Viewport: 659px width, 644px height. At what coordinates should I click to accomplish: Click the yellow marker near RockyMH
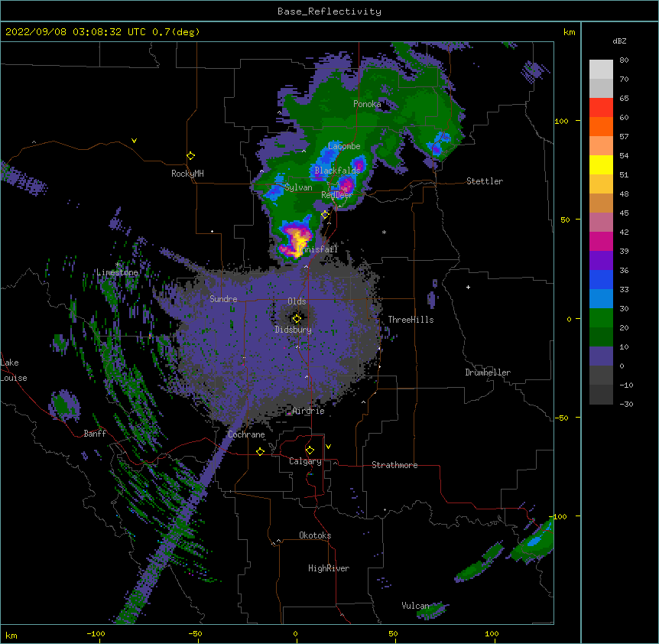(191, 155)
